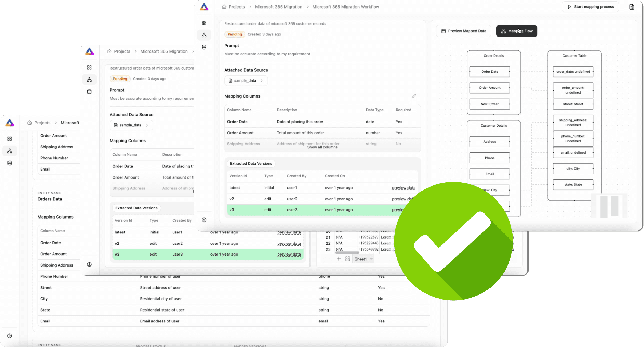Expand the sample_data chip in the front window
The width and height of the screenshot is (644, 347).
246,80
